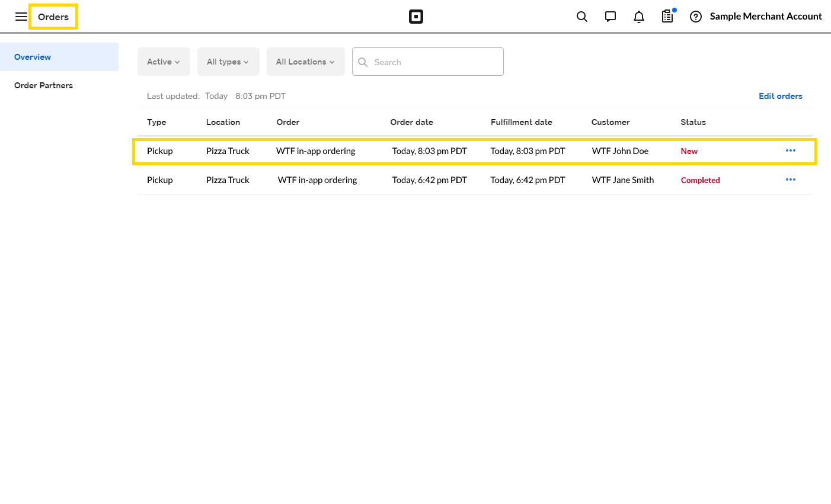Open the help question mark icon

[696, 17]
